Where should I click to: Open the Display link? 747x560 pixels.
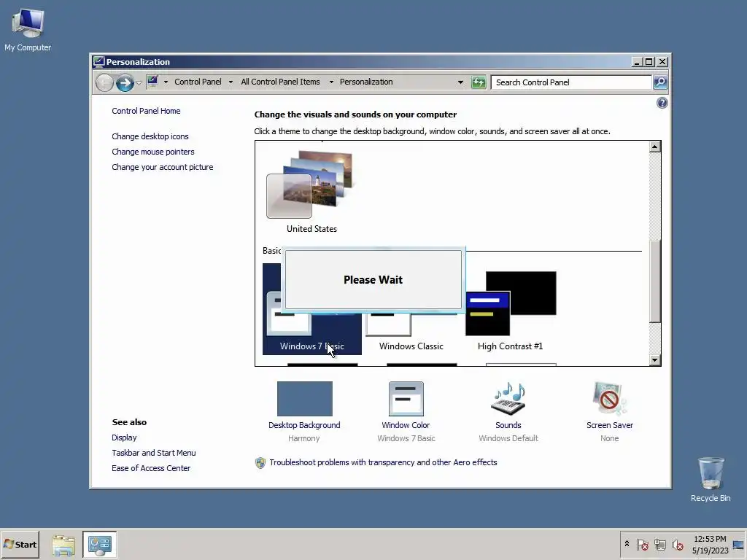pyautogui.click(x=124, y=437)
